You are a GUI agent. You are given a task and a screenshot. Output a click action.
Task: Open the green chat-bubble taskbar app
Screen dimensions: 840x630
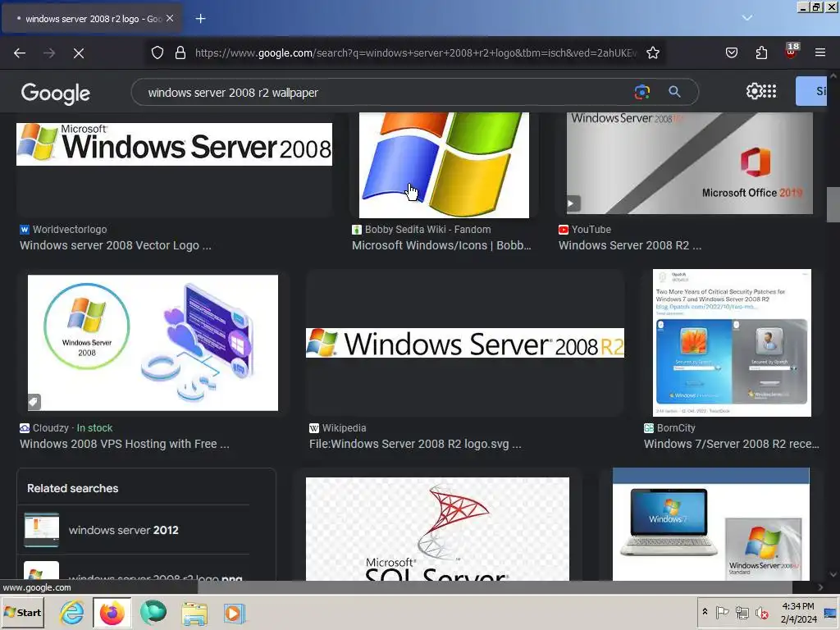pyautogui.click(x=153, y=613)
